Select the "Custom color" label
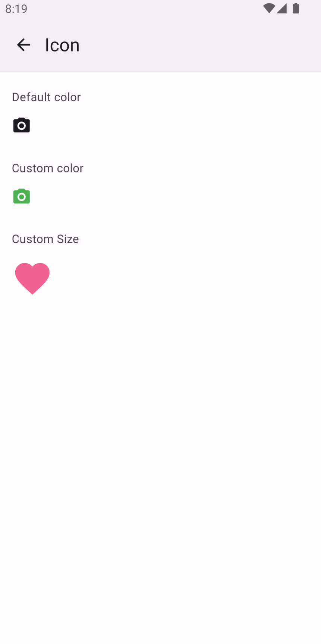 tap(48, 168)
